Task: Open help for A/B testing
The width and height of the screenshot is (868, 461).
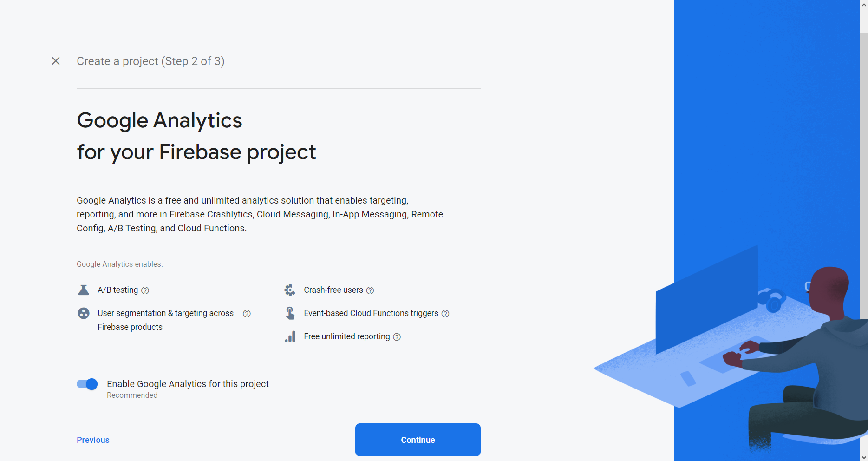Action: [x=145, y=290]
